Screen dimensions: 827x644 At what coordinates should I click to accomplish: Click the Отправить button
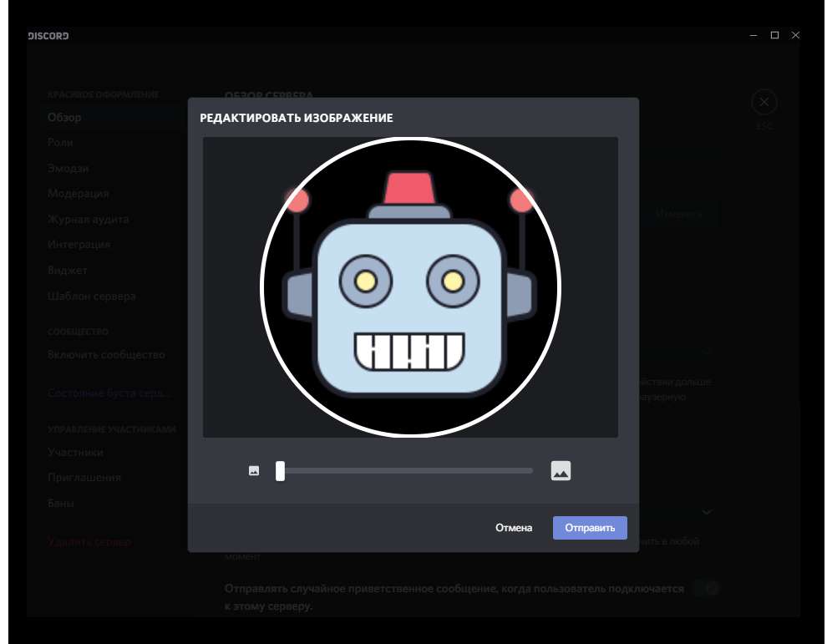point(590,528)
